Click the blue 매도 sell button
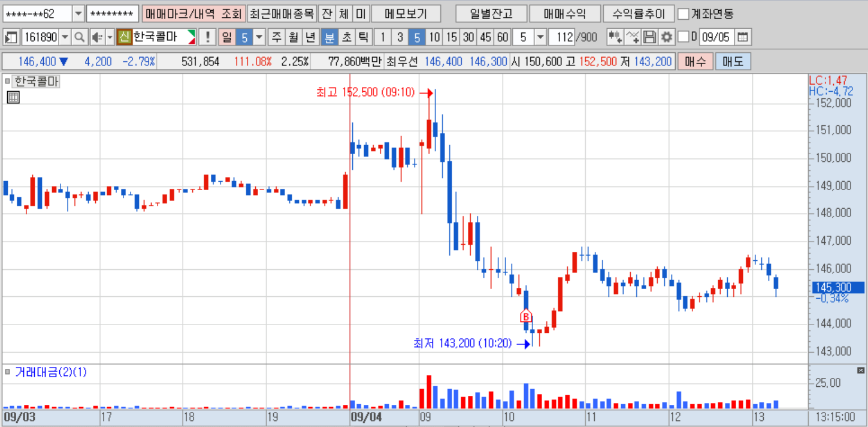This screenshot has height=427, width=868. [733, 61]
